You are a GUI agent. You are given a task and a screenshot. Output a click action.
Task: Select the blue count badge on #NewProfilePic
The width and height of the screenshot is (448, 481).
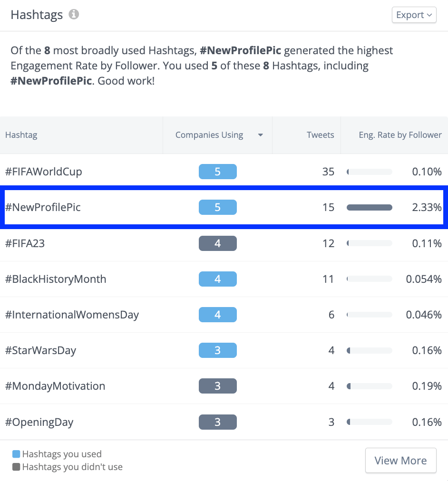point(217,207)
